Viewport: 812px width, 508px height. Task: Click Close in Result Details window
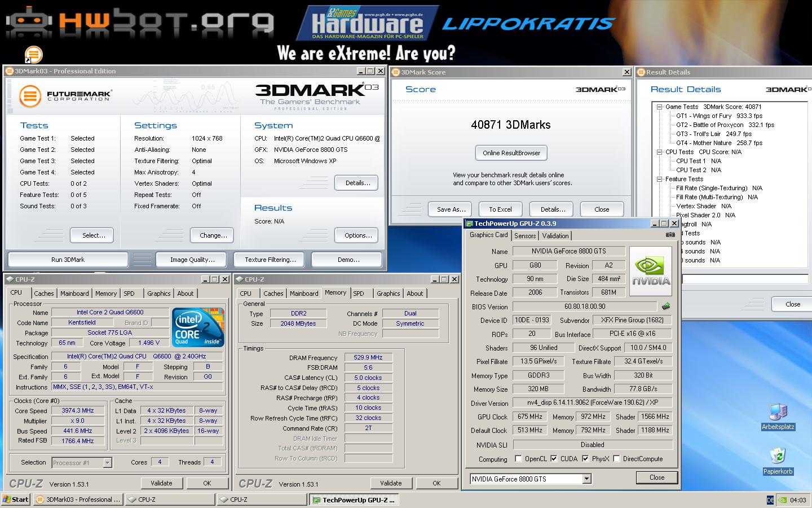792,304
